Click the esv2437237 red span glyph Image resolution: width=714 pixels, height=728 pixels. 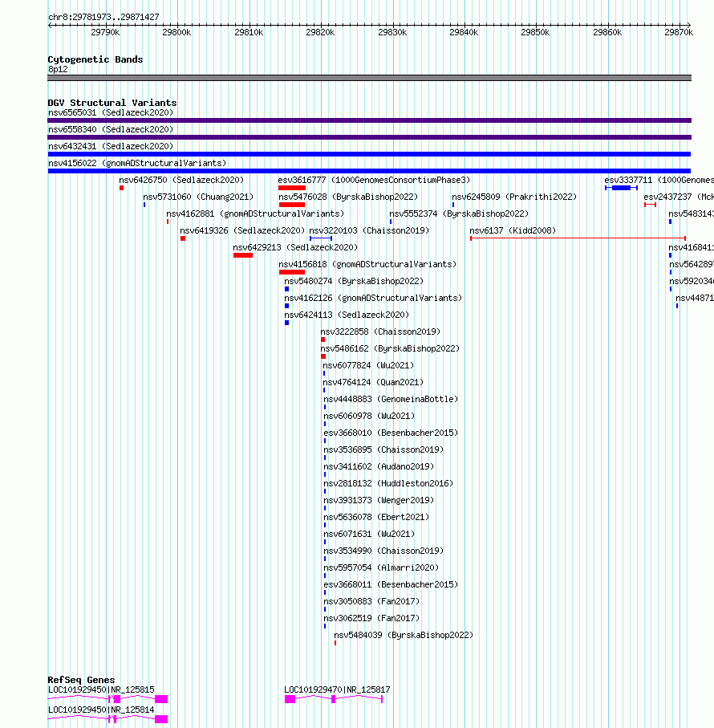pyautogui.click(x=650, y=205)
